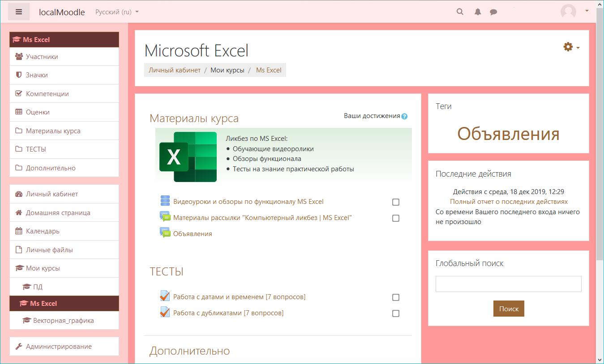Open Объявления tag link in Теги block
Screen dimensions: 604x364
click(x=508, y=134)
